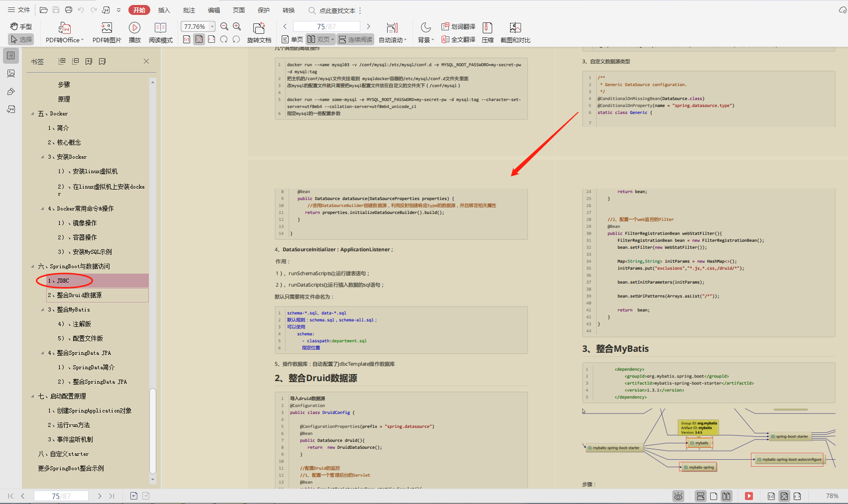Viewport: 848px width, 504px height.
Task: Go to previous page with toolbar arrow
Action: coord(285,26)
